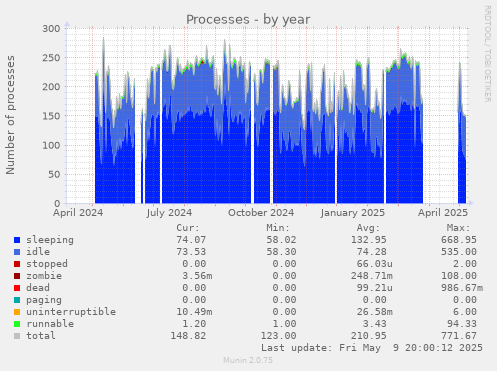497x371 pixels.
Task: Click sleeping max value 668.95
Action: click(459, 240)
